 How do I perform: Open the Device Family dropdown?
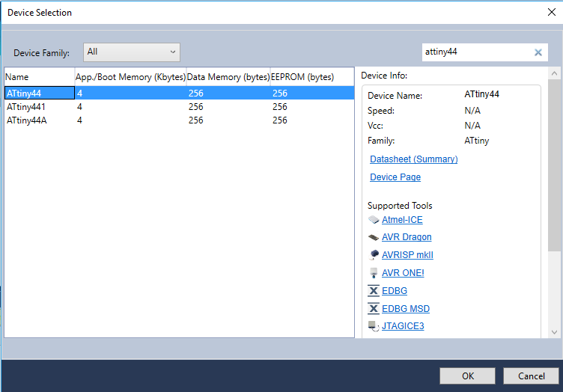tap(132, 52)
